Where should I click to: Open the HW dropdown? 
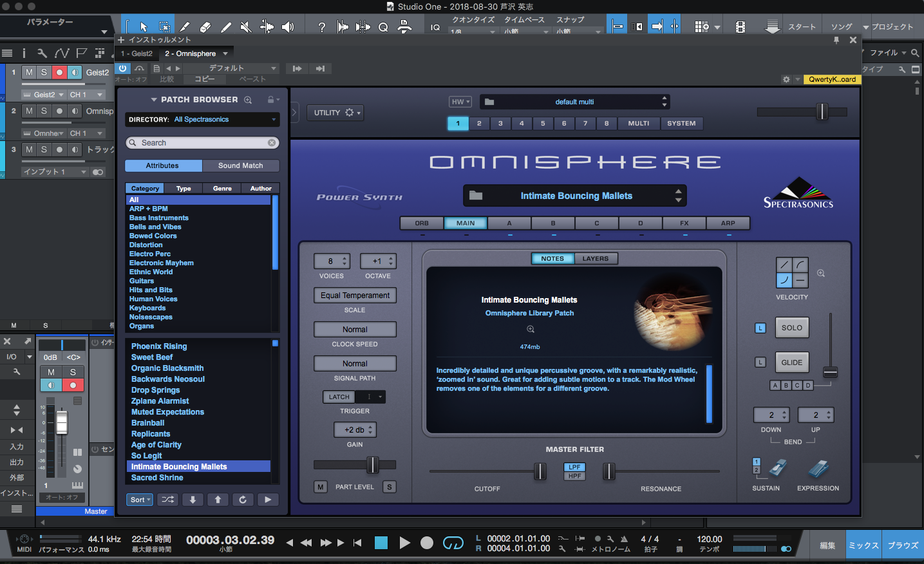[460, 102]
